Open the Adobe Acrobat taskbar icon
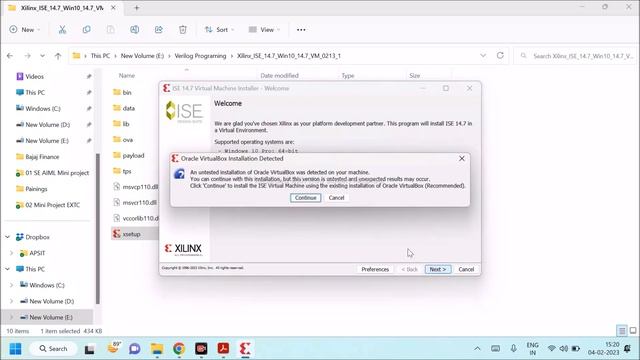Viewport: 640px width, 360px height. 223,349
